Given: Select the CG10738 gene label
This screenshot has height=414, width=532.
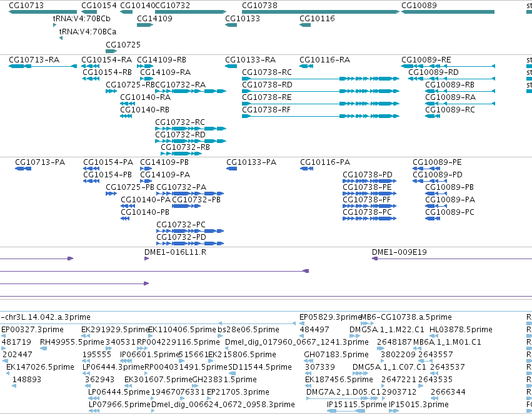Looking at the screenshot, I should point(259,6).
